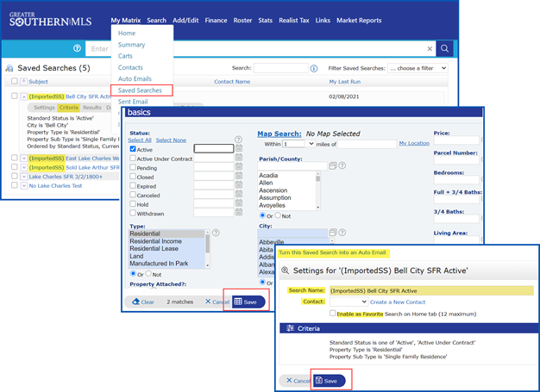
Task: Open the Market Reports menu
Action: click(x=359, y=21)
